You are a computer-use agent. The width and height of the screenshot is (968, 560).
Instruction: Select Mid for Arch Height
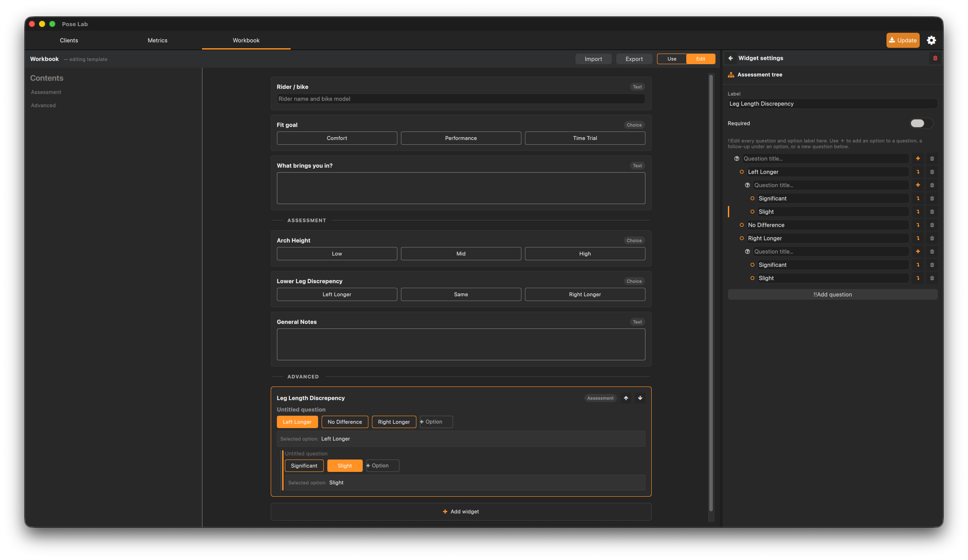[461, 254]
